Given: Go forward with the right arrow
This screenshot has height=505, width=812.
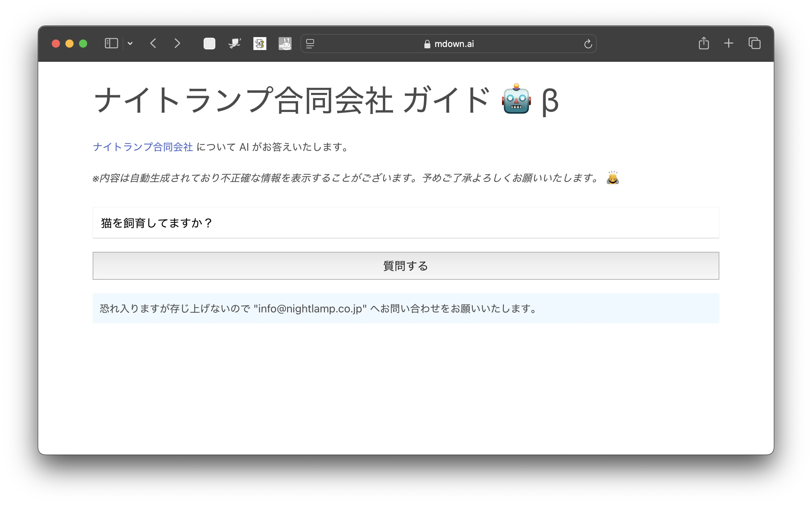Looking at the screenshot, I should click(x=177, y=44).
